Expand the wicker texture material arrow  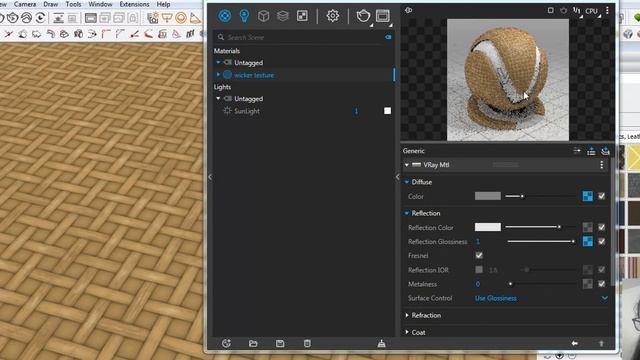point(218,75)
